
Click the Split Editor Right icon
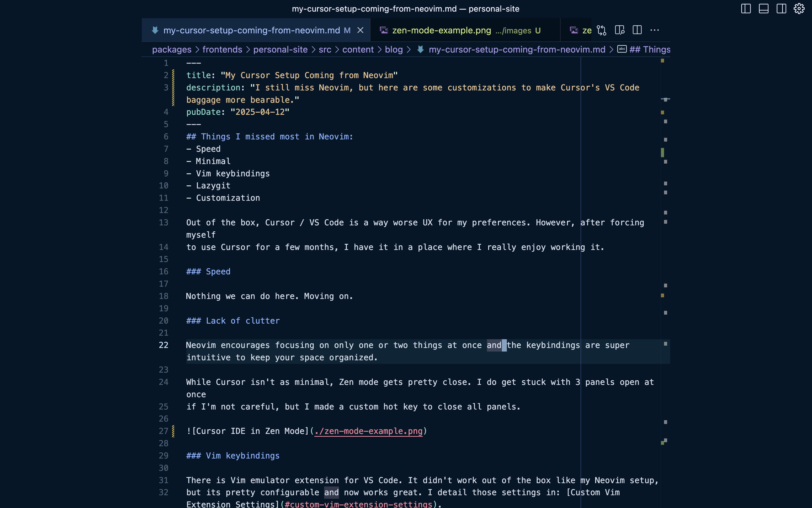pyautogui.click(x=637, y=30)
